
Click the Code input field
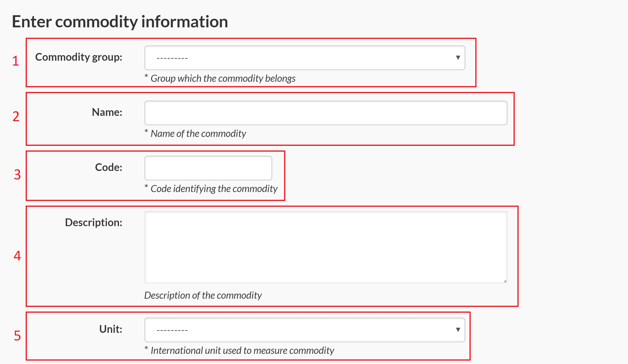coord(208,168)
